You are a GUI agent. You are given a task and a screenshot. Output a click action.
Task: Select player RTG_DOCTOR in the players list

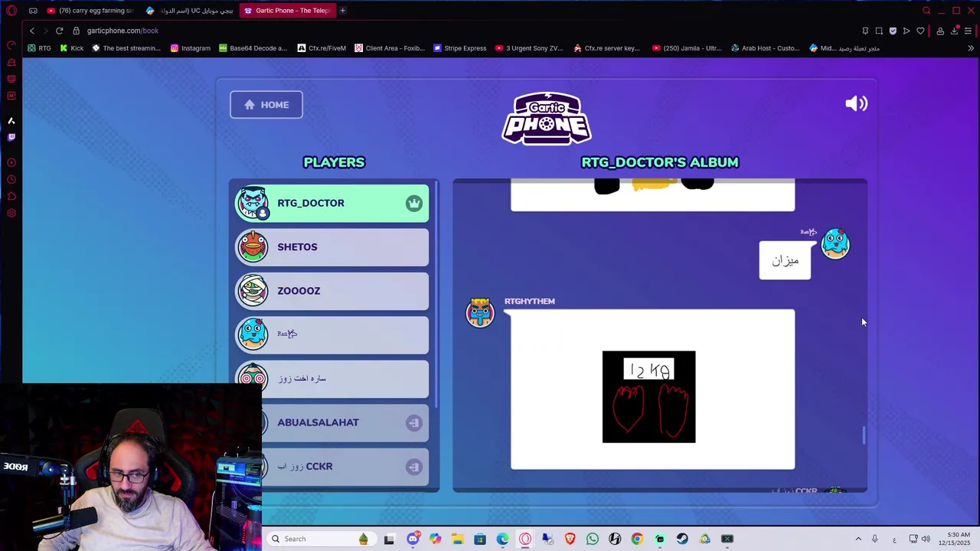(332, 204)
